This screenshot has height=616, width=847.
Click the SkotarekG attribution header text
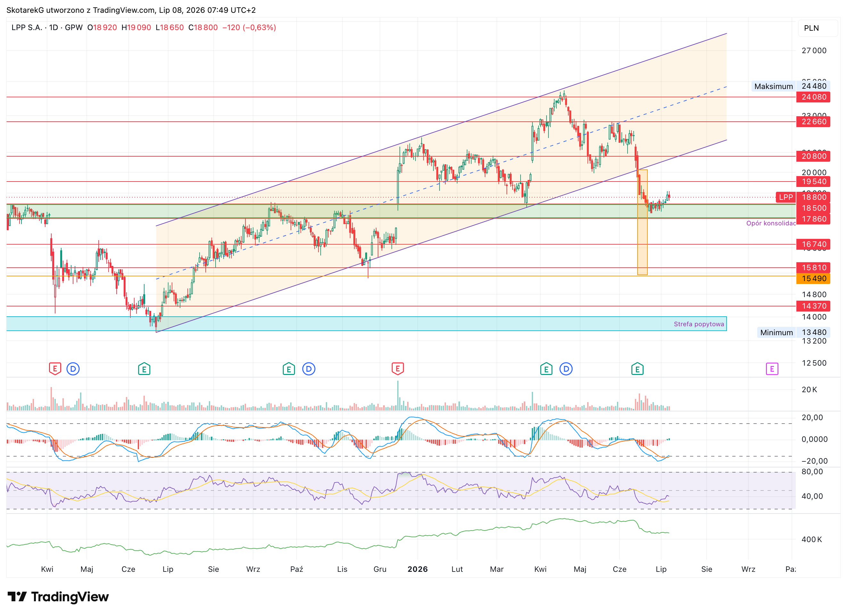131,10
